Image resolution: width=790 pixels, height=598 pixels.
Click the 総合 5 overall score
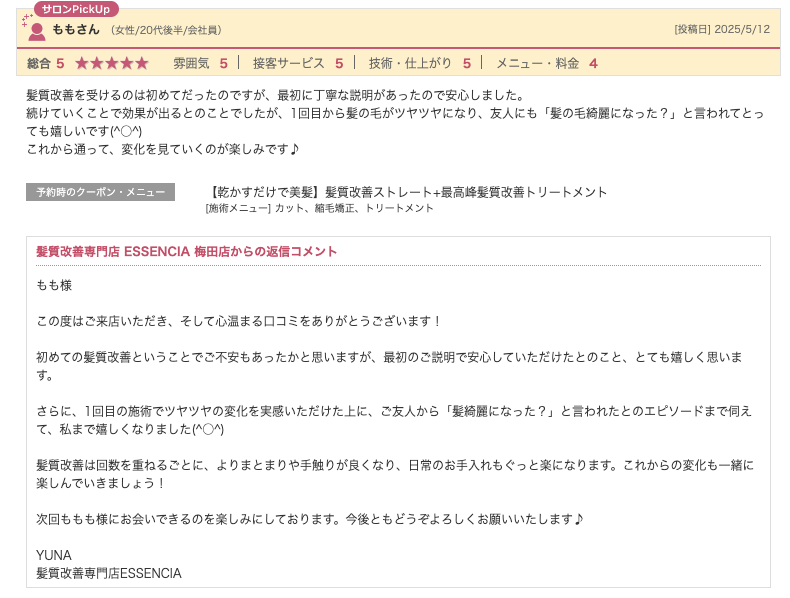click(45, 63)
